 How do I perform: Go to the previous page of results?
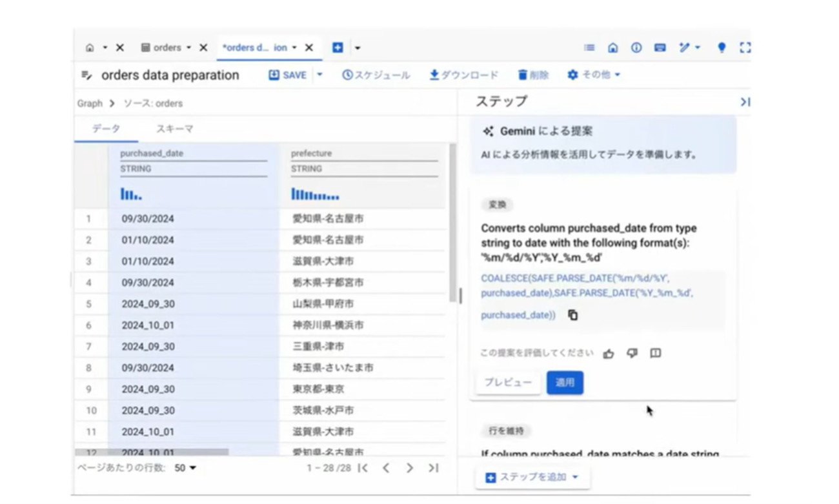386,468
